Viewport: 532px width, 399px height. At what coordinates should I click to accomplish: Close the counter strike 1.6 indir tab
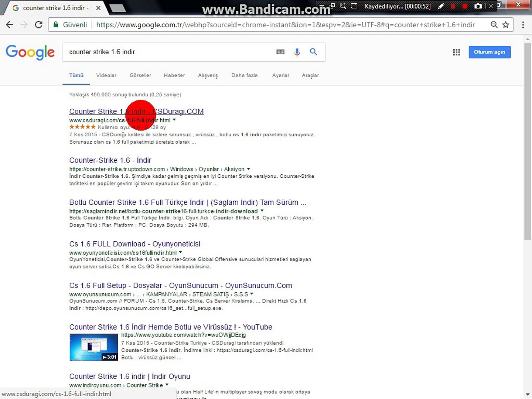point(98,8)
